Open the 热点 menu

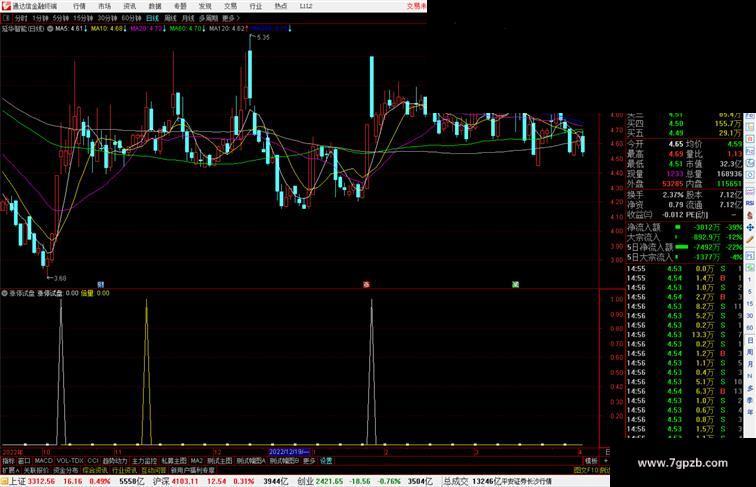[x=281, y=6]
